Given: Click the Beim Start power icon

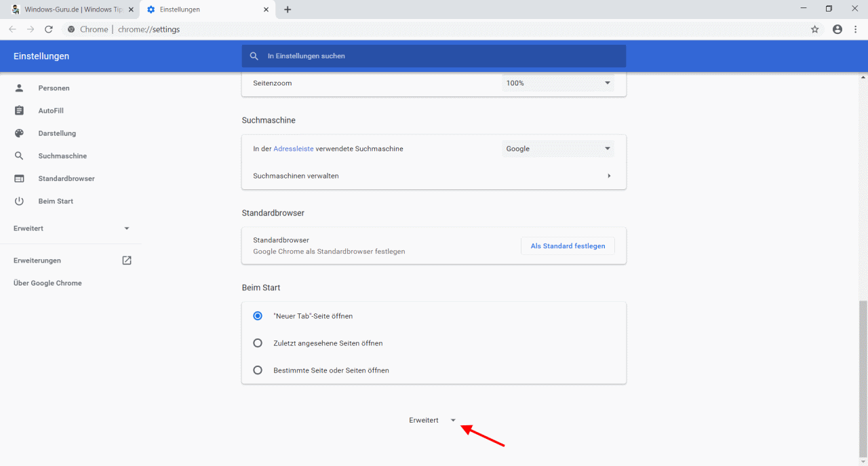Looking at the screenshot, I should 20,201.
